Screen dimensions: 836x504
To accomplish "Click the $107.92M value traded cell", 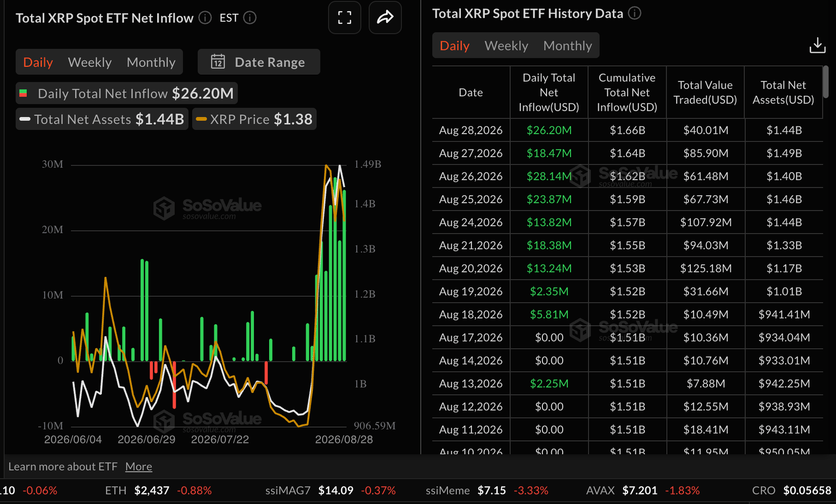I will (x=706, y=222).
